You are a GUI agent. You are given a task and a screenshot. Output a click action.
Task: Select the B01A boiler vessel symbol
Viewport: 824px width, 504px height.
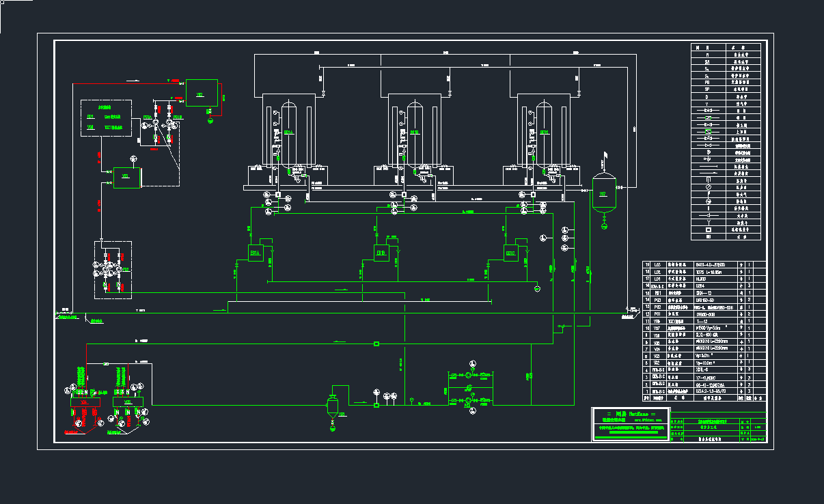[289, 133]
